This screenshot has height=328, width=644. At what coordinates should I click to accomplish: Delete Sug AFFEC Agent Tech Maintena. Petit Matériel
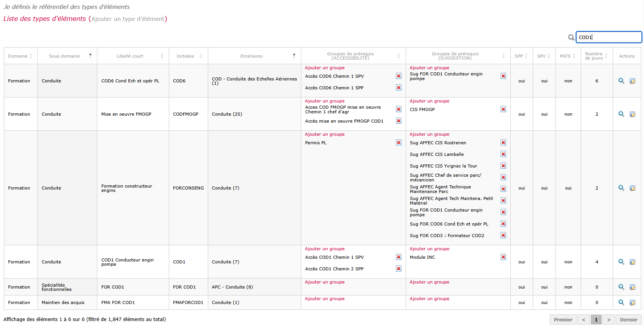click(503, 201)
